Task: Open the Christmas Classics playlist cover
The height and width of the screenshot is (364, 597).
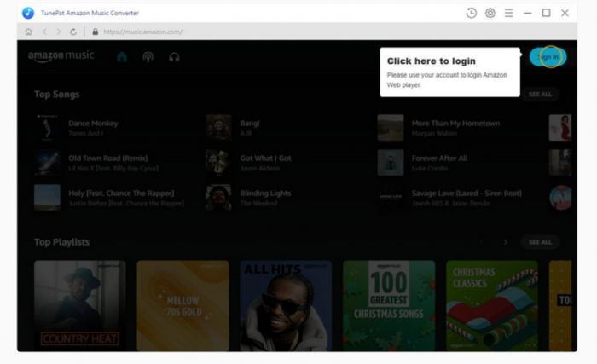Action: [492, 306]
